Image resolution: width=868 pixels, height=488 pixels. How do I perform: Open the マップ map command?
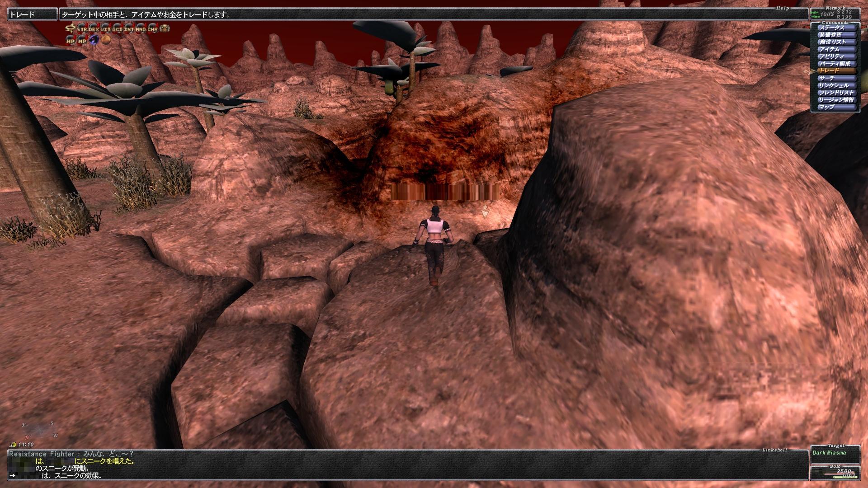[836, 107]
